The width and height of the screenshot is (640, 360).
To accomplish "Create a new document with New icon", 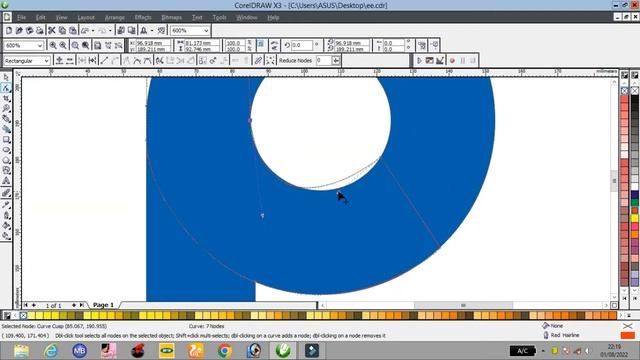I will pos(9,31).
